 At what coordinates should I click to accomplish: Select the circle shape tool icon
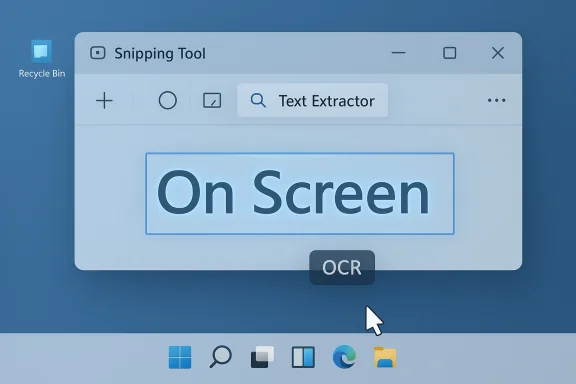pos(168,100)
